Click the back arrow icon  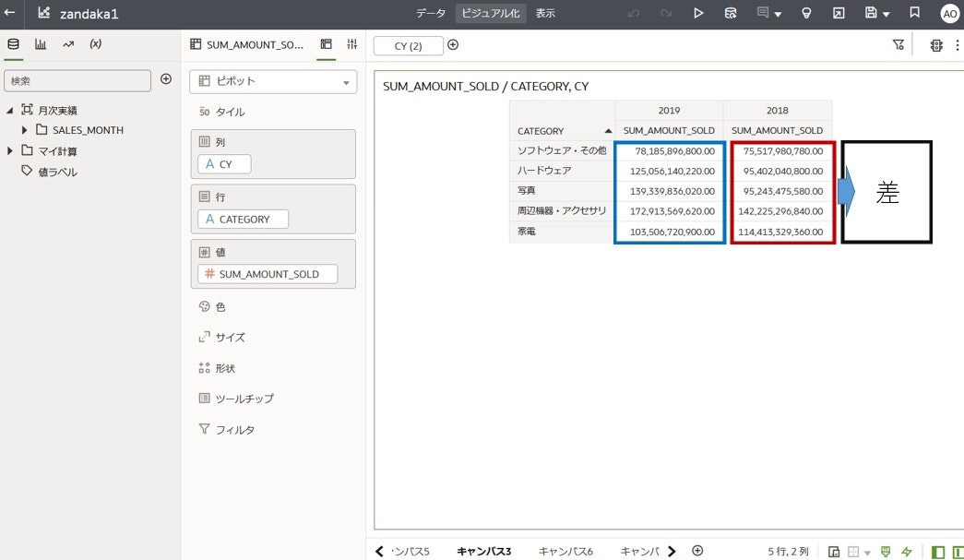10,12
